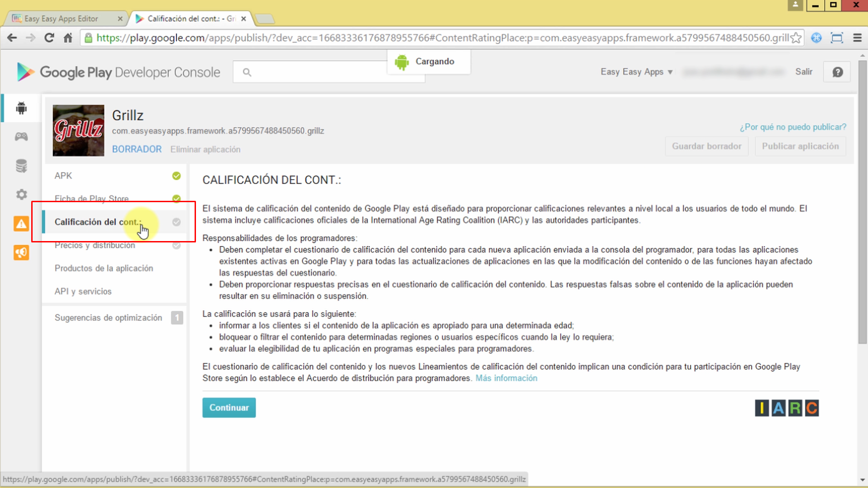Open a new browser tab

tap(265, 19)
